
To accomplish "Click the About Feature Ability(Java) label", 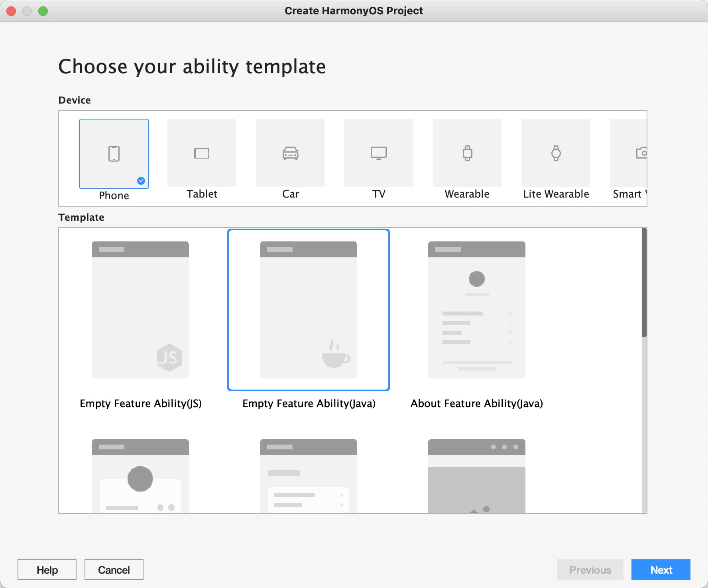I will click(477, 404).
